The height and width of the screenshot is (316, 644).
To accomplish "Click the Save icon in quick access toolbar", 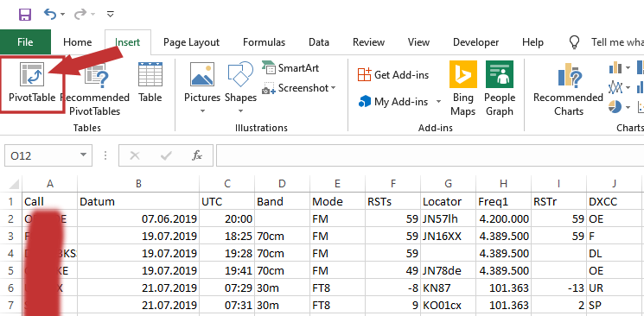I will click(25, 15).
